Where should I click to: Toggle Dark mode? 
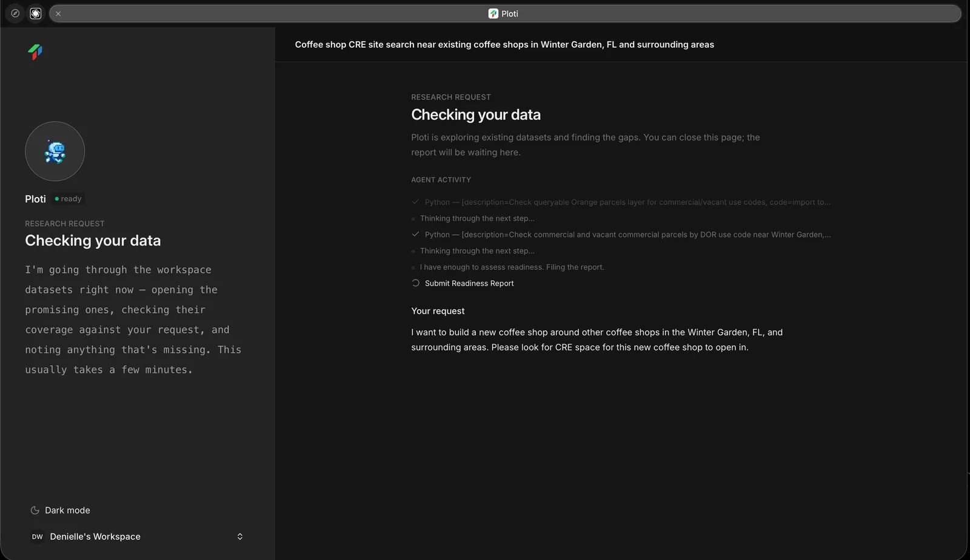60,510
